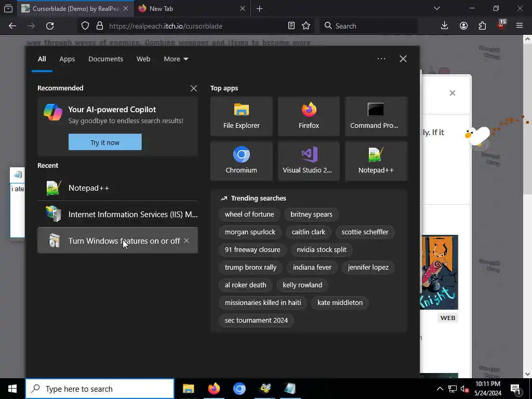
Task: Expand the More dropdown
Action: [176, 59]
